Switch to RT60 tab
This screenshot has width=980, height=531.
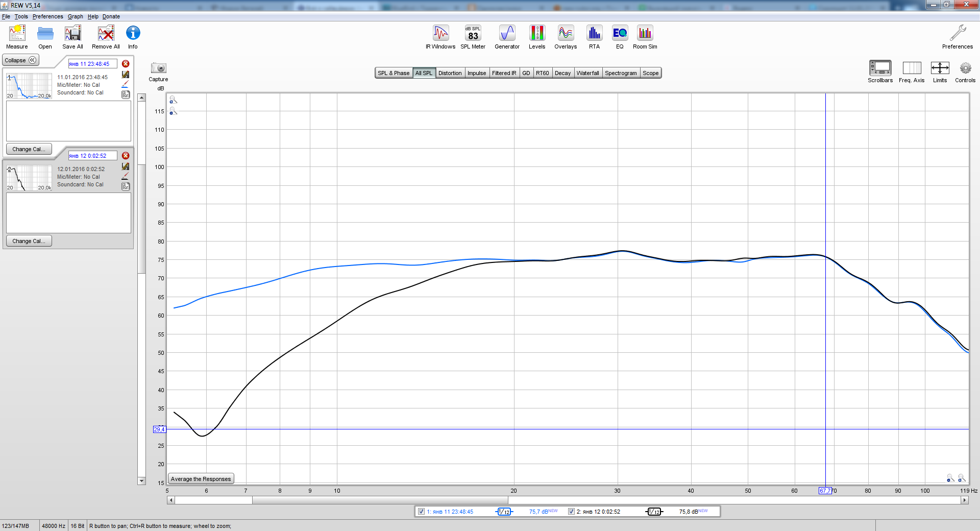click(542, 73)
